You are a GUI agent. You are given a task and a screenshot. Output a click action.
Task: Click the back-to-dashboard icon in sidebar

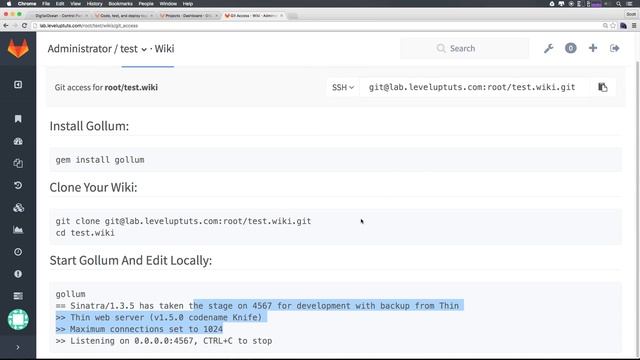coord(18,84)
